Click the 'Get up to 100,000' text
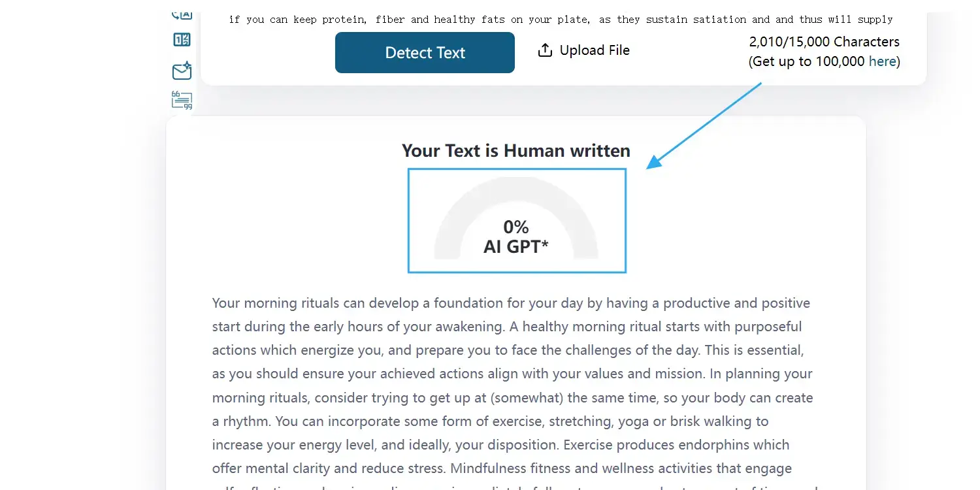This screenshot has height=490, width=980. tap(808, 61)
